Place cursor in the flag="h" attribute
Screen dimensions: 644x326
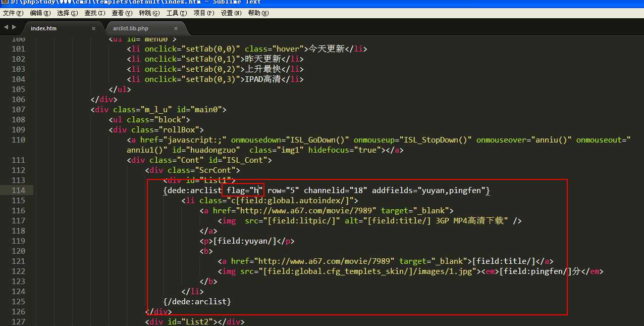245,191
